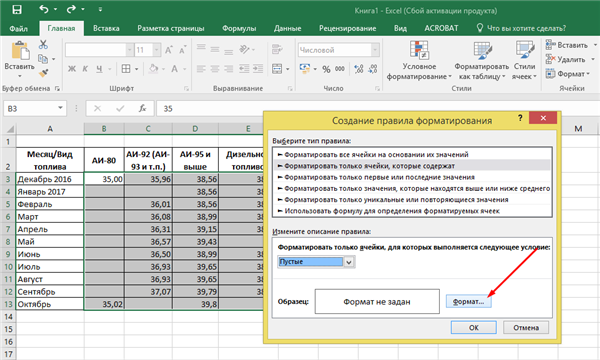
Task: Click the Cut scissors icon
Action: [43, 45]
